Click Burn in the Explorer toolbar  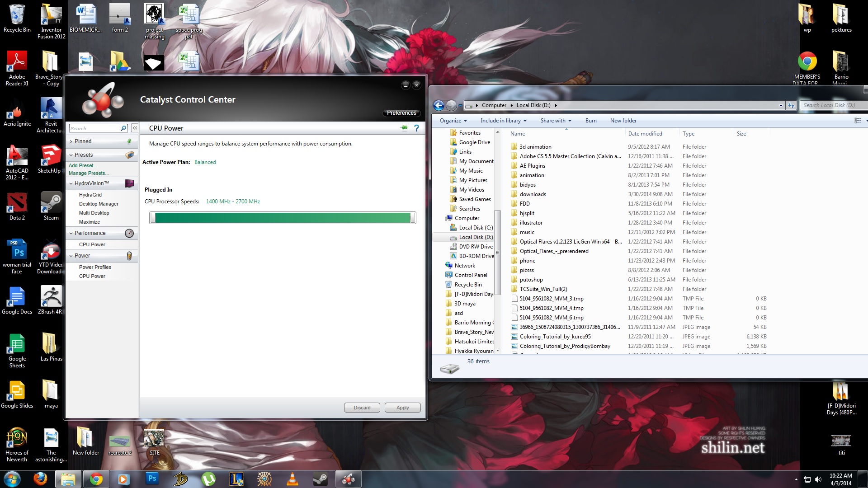tap(591, 121)
